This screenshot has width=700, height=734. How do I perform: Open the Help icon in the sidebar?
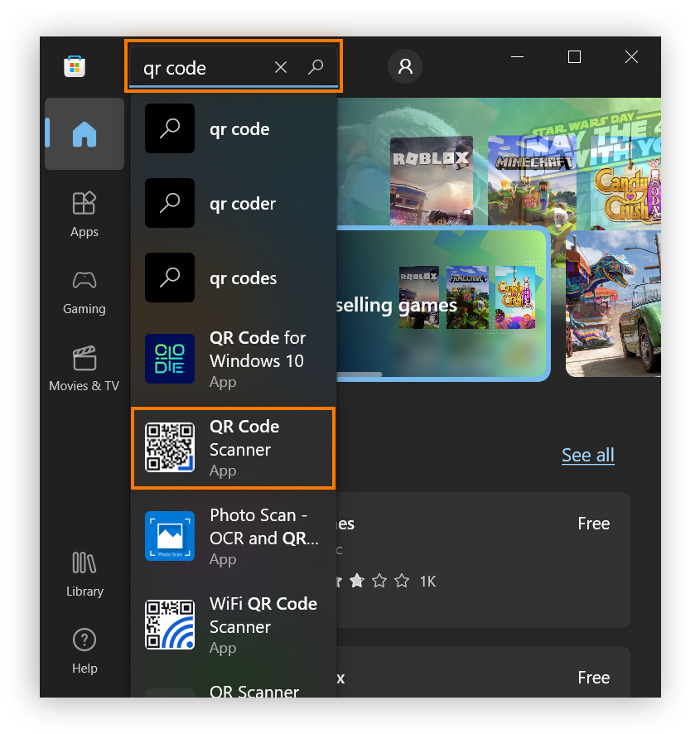84,640
